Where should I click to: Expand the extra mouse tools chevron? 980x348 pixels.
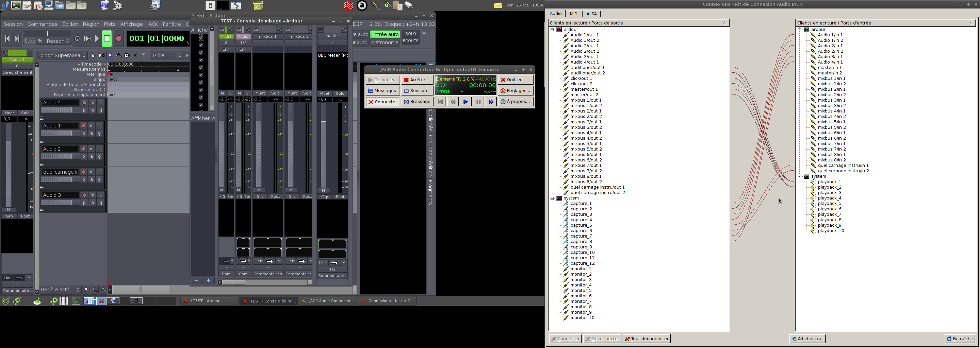(x=144, y=55)
